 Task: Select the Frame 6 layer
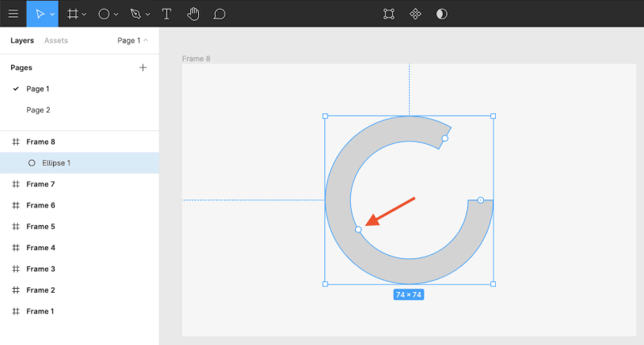coord(79,206)
